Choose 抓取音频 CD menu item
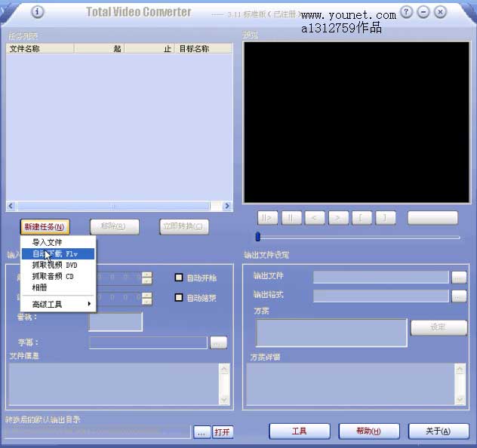Viewport: 477px width, 448px height. [58, 276]
